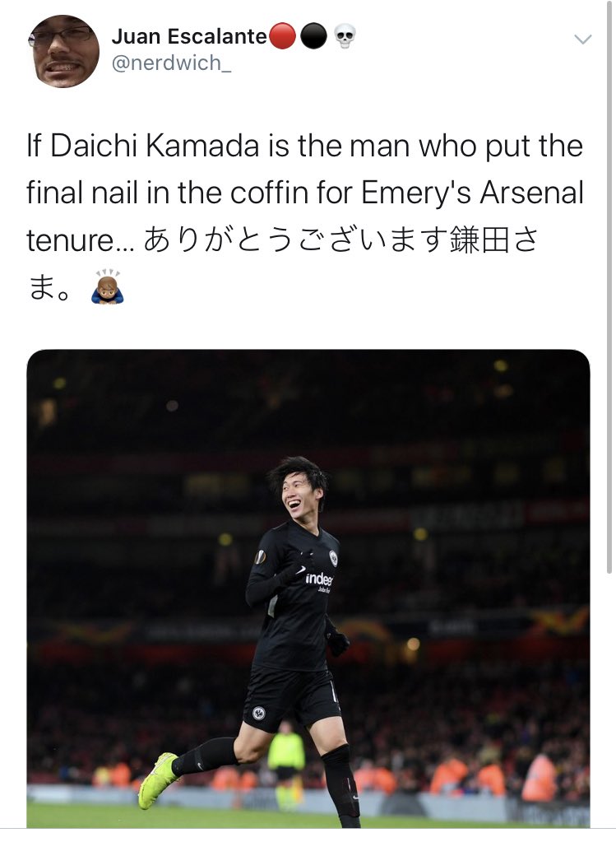The height and width of the screenshot is (842, 616).
Task: Click the club crest on jersey chest
Action: [x=333, y=558]
